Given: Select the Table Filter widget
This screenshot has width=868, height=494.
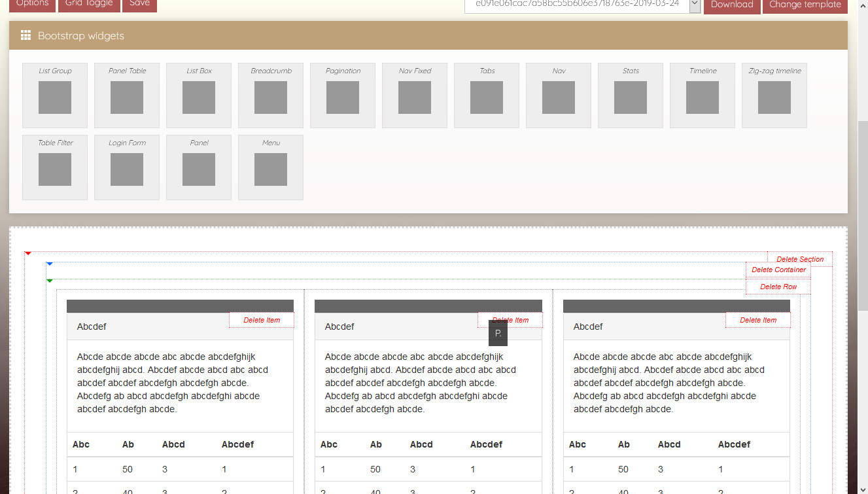Looking at the screenshot, I should click(x=55, y=168).
